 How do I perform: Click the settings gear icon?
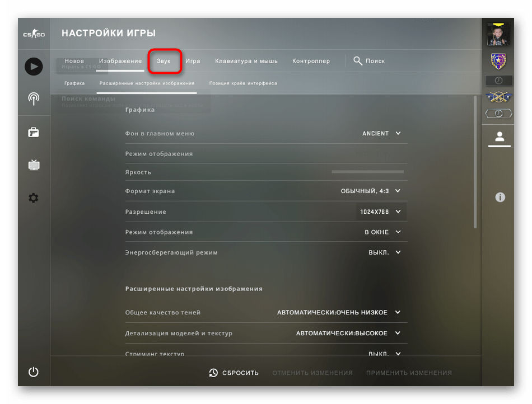click(34, 198)
